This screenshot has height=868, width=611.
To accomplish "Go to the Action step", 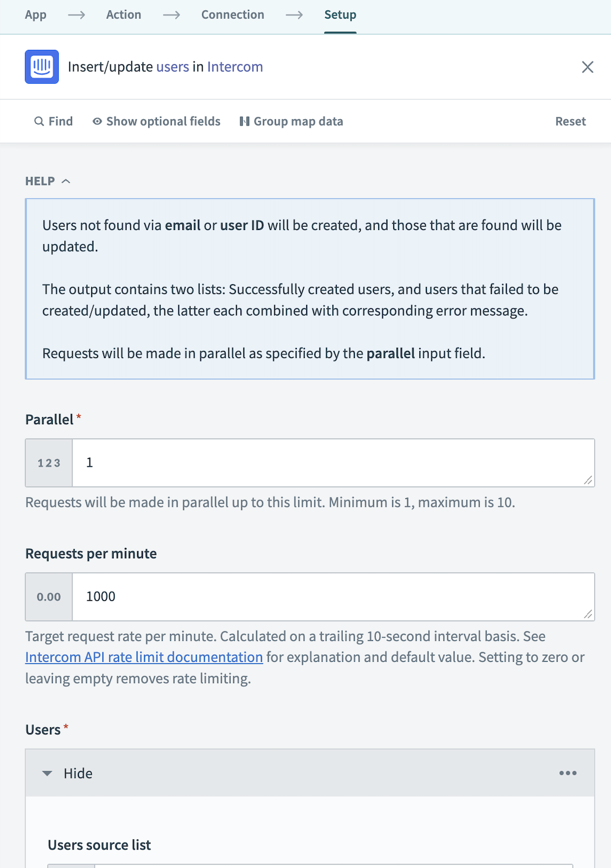I will (x=123, y=15).
